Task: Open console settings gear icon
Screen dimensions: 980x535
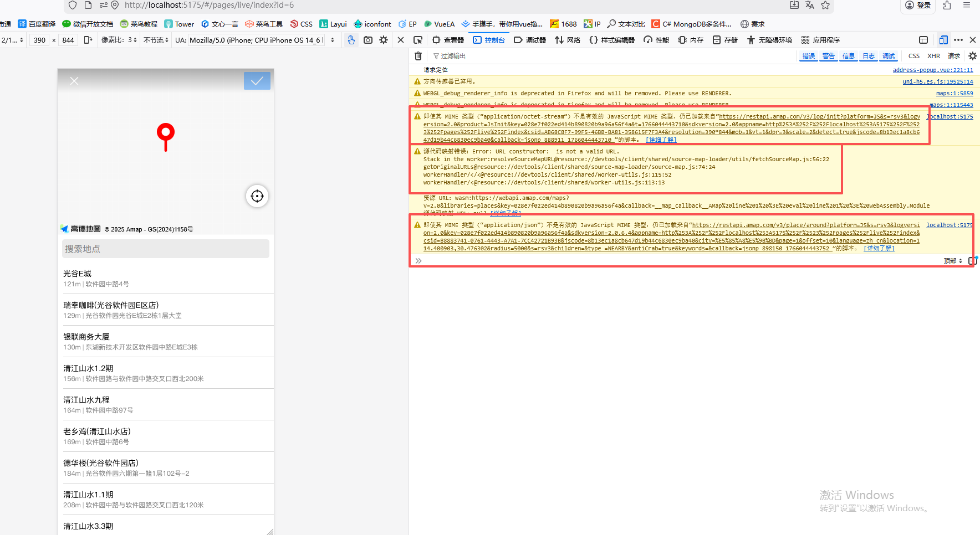Action: pos(972,56)
